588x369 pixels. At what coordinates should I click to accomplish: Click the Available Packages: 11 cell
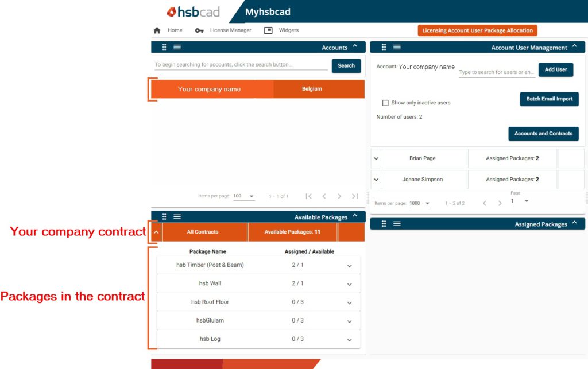click(292, 232)
